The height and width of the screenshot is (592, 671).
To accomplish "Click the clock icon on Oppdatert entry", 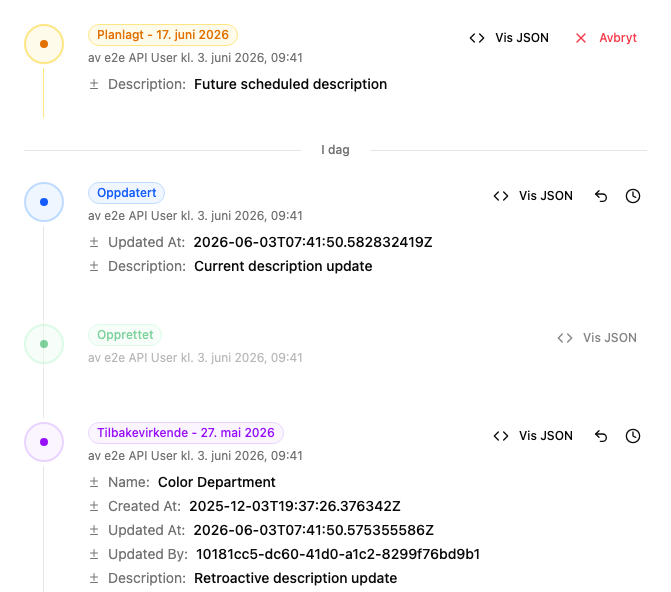I will tap(632, 196).
